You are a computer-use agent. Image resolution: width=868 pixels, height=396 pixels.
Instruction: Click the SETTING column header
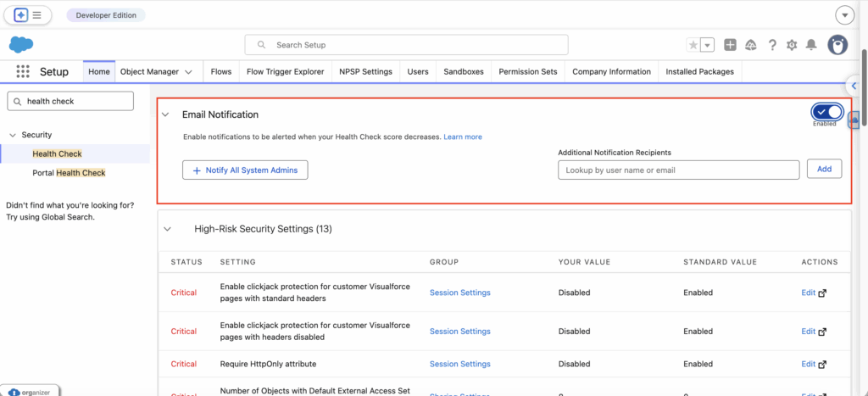pyautogui.click(x=237, y=262)
